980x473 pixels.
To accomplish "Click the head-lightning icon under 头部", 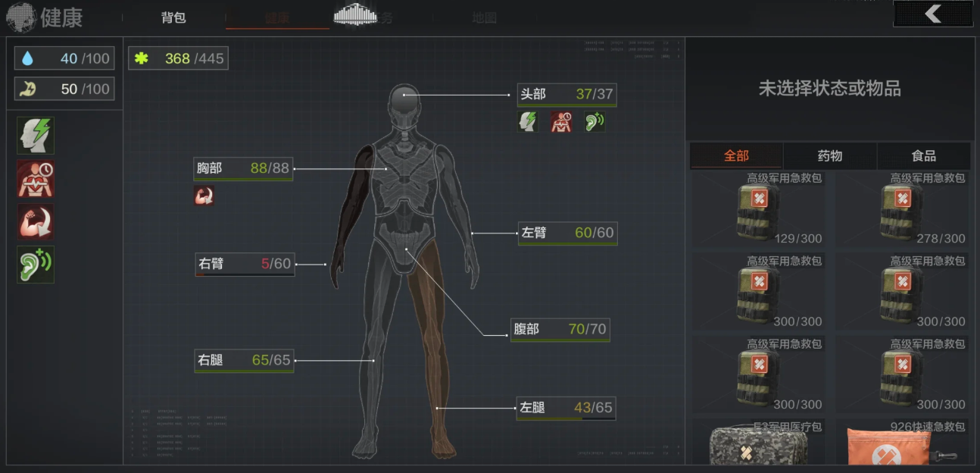I will click(528, 122).
